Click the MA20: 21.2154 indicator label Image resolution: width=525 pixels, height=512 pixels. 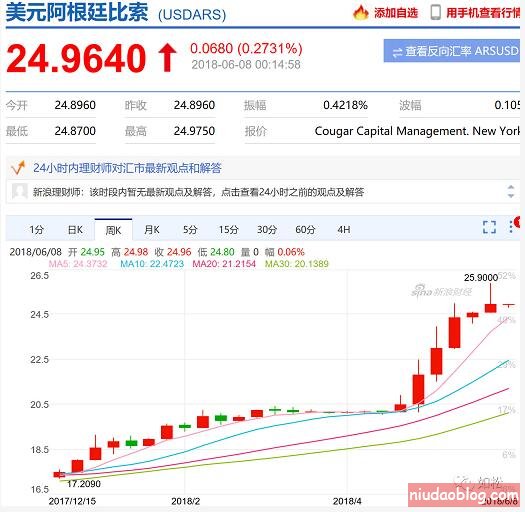click(x=224, y=264)
